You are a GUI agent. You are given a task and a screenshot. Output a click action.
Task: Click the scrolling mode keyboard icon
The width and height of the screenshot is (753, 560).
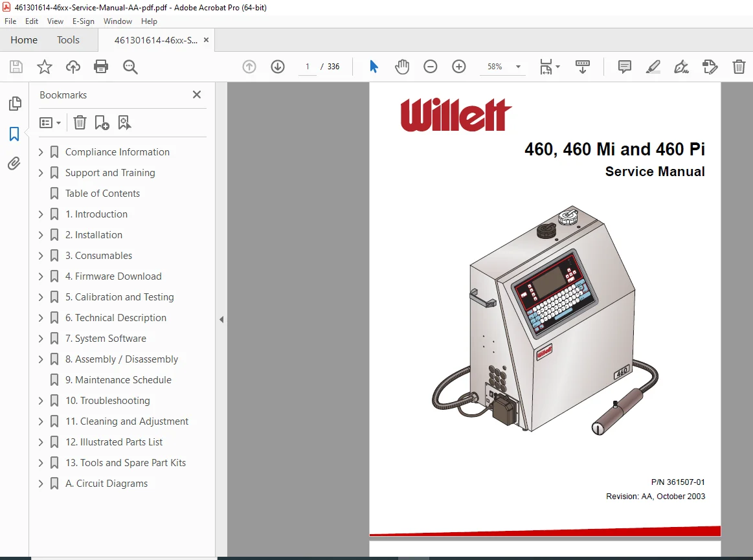coord(582,67)
